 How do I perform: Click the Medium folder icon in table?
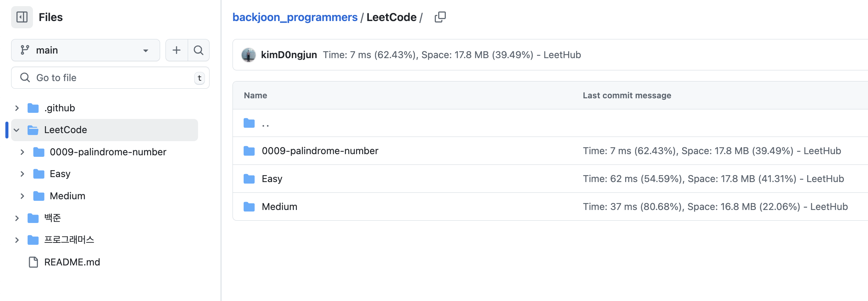click(x=249, y=207)
